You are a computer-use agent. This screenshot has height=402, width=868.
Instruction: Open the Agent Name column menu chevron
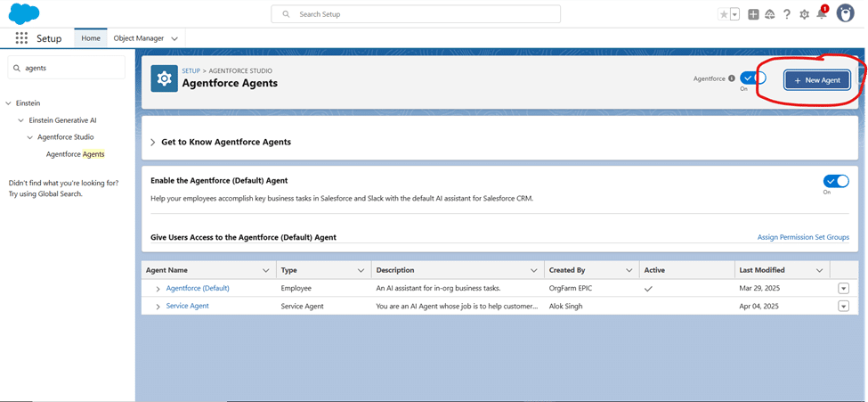(x=265, y=271)
